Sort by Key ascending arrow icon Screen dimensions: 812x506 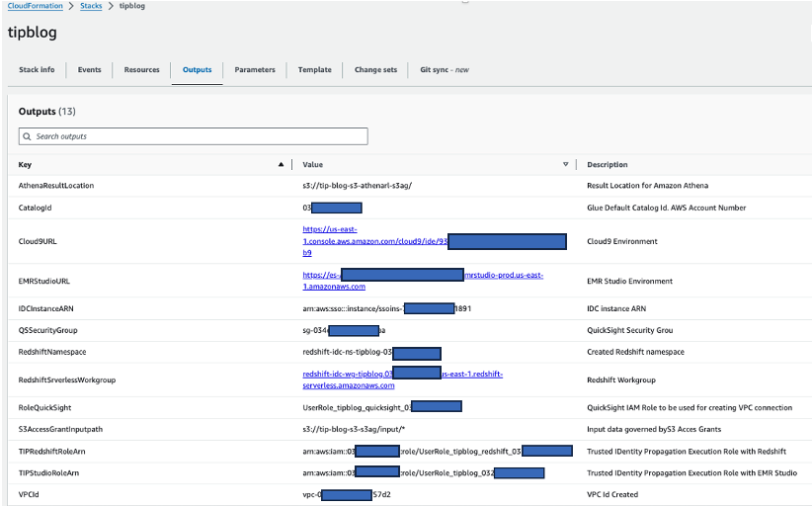tap(281, 164)
